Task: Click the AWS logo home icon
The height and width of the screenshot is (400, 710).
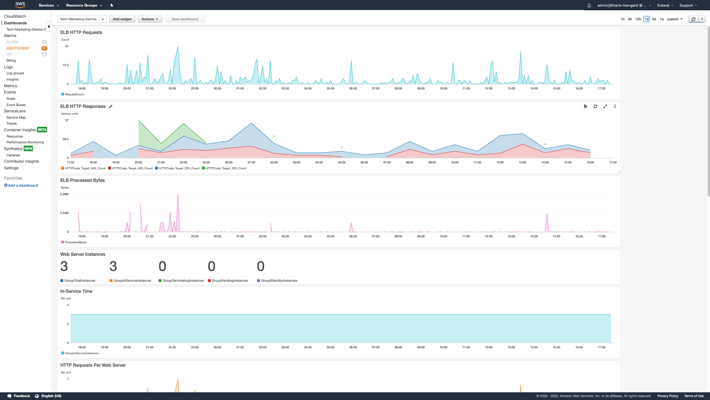Action: point(20,5)
